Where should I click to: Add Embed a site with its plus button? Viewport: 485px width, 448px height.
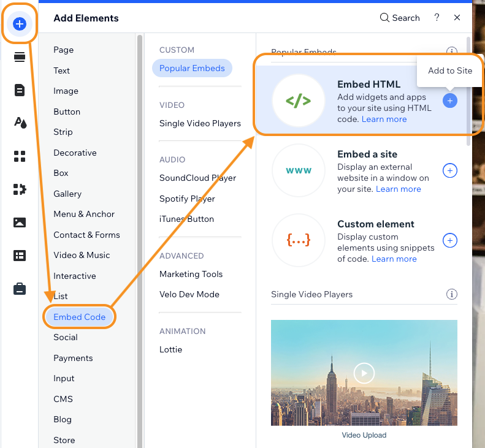tap(449, 170)
